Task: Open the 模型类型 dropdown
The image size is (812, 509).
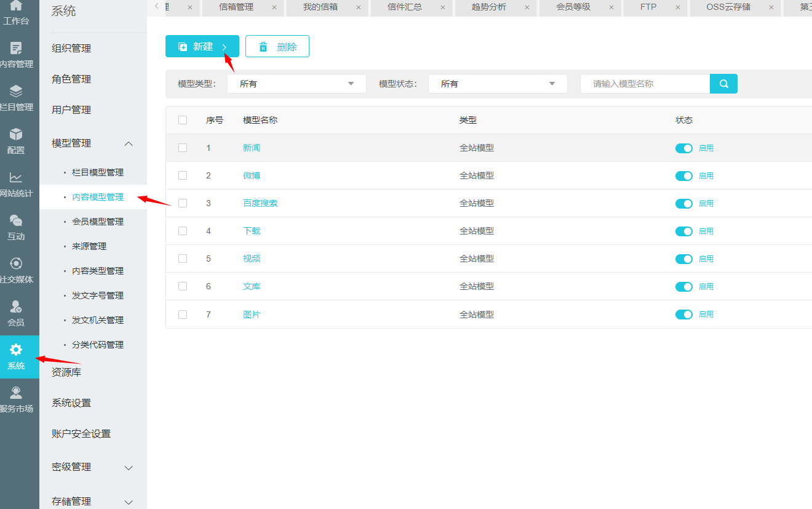Action: click(x=297, y=84)
